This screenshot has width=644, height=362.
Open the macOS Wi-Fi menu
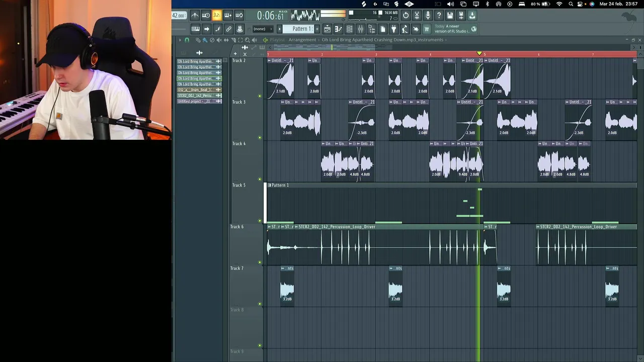[559, 4]
